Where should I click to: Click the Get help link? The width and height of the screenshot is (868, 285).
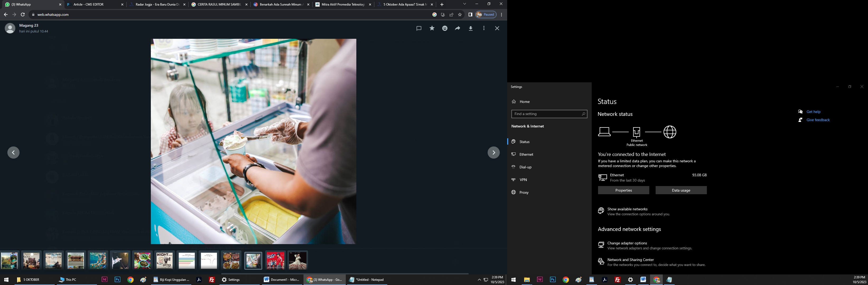click(x=813, y=112)
